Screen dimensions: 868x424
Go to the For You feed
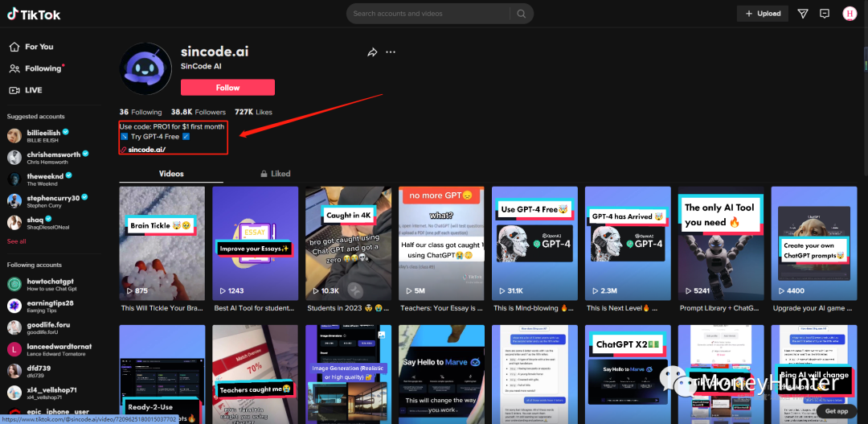pos(32,47)
